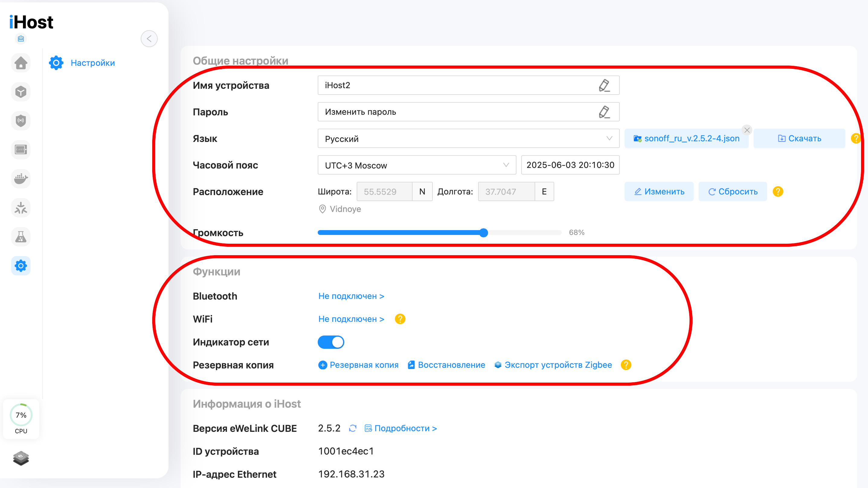Open help icon next to Скачать
Viewport: 868px width, 488px height.
[x=856, y=138]
